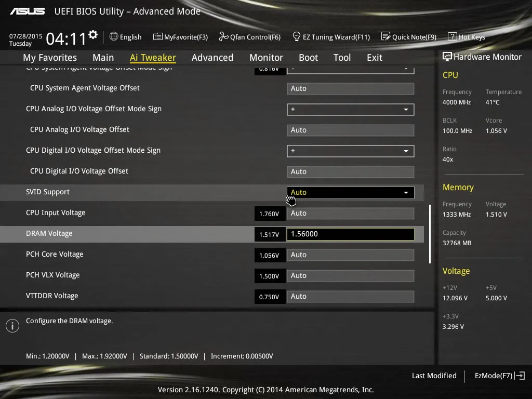Click the Hardware Monitor screen icon

point(447,57)
